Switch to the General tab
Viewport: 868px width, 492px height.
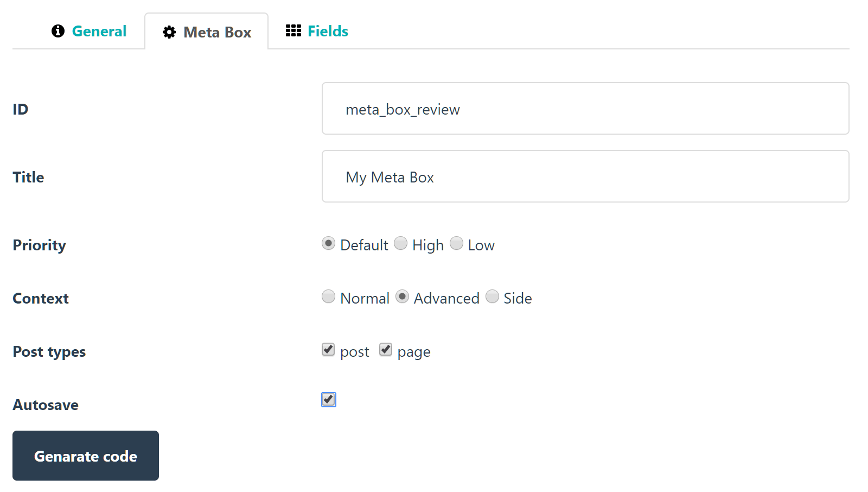(99, 31)
